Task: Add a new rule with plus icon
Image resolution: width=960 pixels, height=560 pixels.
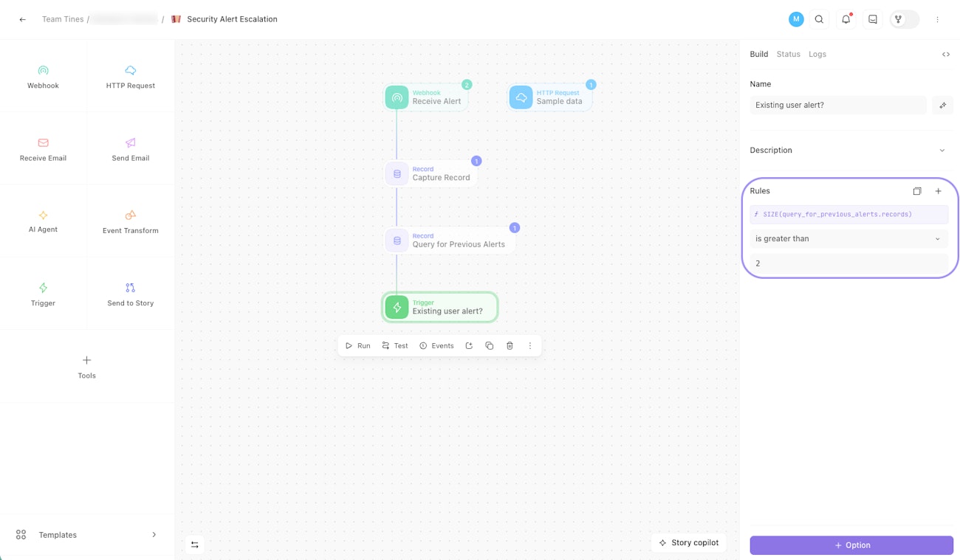Action: tap(938, 191)
